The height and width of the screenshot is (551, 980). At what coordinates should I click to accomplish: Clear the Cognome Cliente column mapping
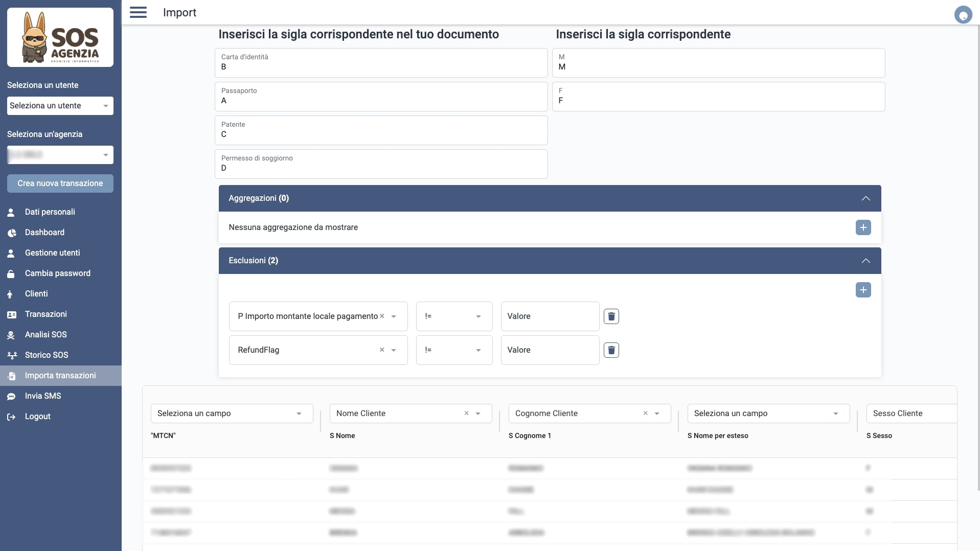[645, 414]
